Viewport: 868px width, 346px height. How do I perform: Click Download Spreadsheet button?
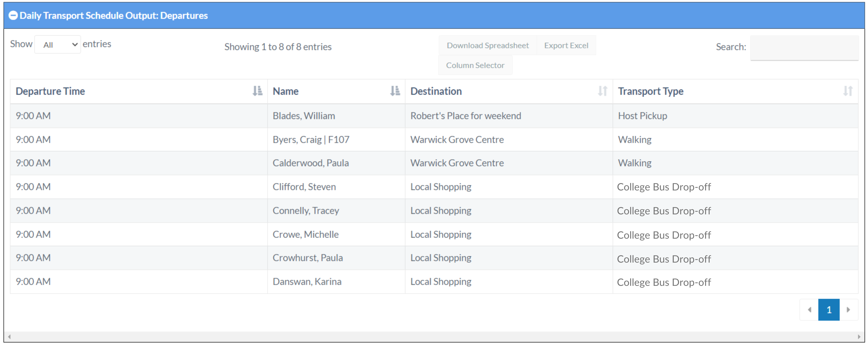coord(487,45)
